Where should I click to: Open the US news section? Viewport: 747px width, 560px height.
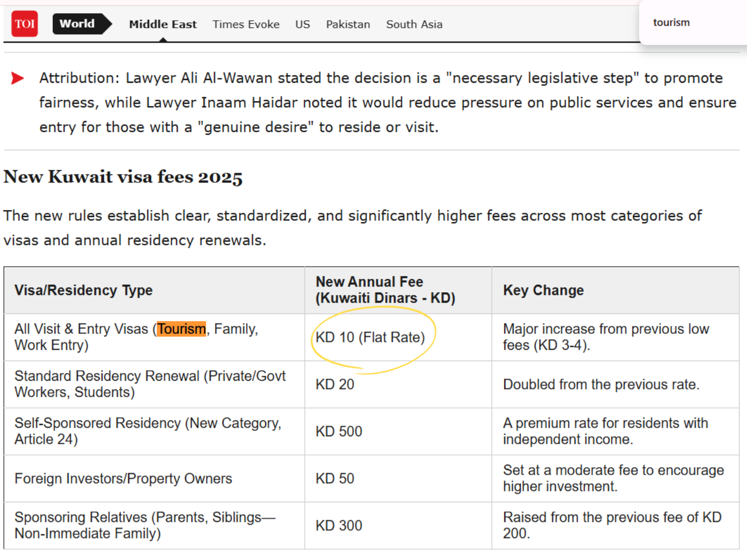coord(302,24)
